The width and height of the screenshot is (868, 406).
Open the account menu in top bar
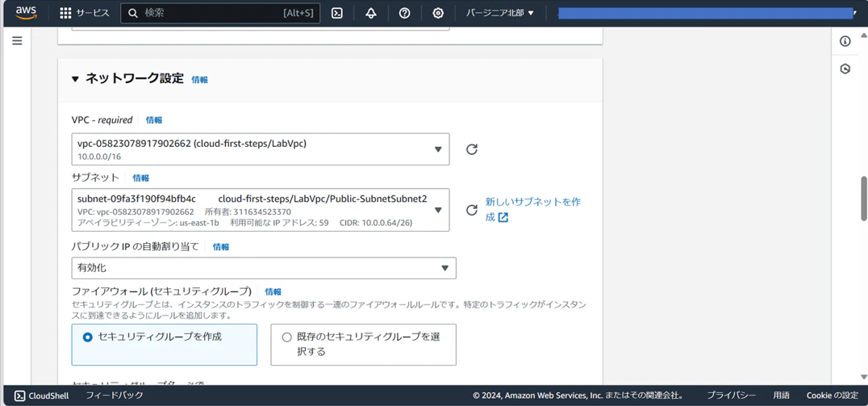tap(707, 13)
